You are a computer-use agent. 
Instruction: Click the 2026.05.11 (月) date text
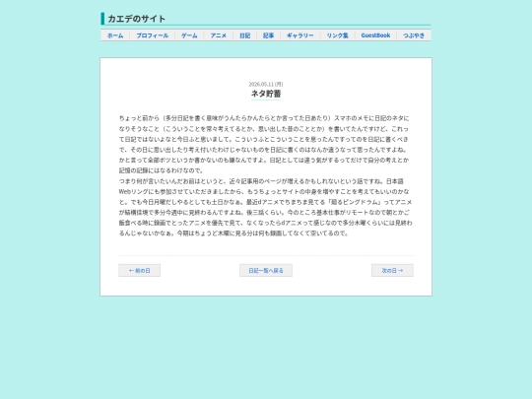266,84
